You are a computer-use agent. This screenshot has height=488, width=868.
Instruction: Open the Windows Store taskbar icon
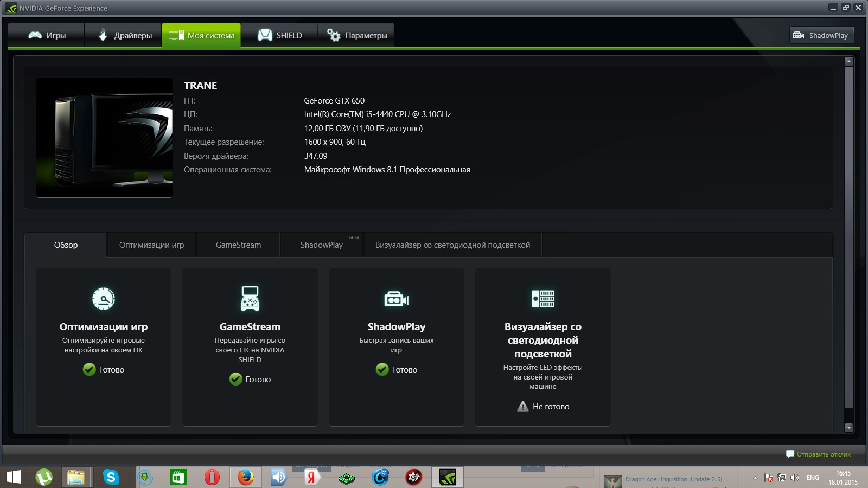pyautogui.click(x=178, y=477)
